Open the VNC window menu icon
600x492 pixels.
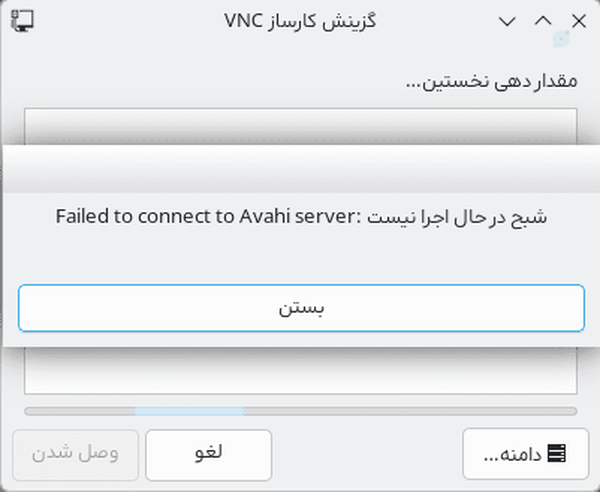click(22, 21)
